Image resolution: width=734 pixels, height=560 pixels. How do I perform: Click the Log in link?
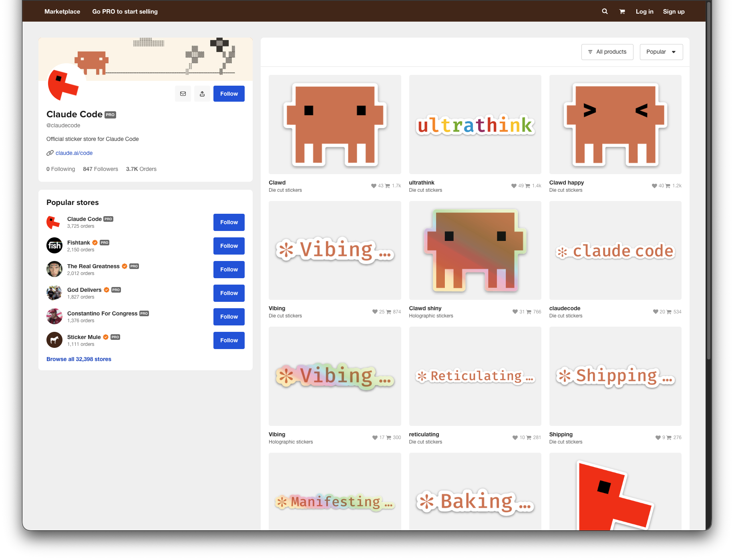tap(644, 12)
